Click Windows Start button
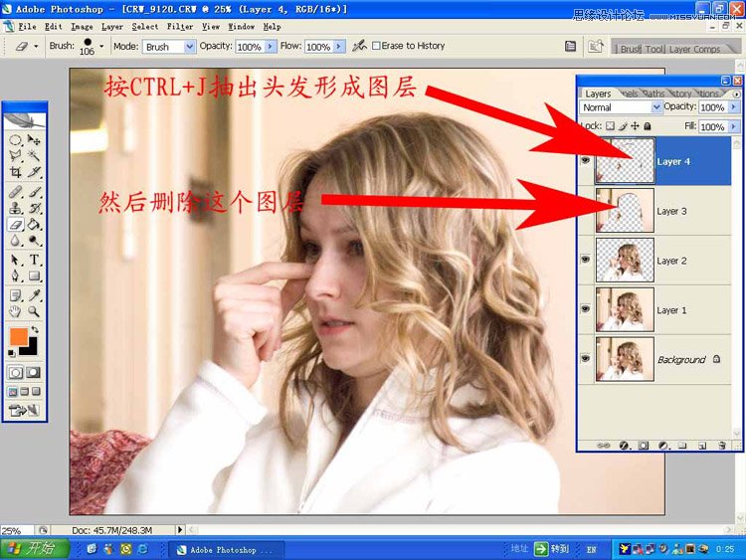746x560 pixels. (35, 549)
